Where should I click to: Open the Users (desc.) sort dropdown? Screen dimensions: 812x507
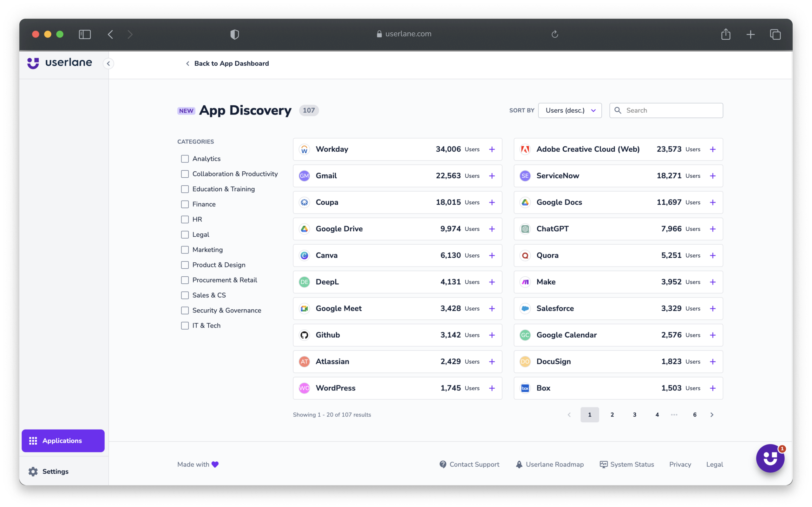pyautogui.click(x=570, y=110)
